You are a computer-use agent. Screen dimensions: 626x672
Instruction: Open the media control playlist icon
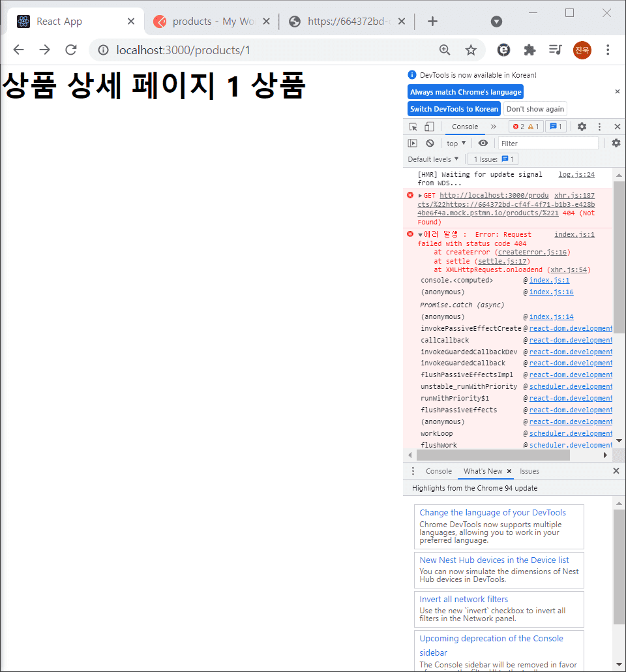[x=556, y=50]
